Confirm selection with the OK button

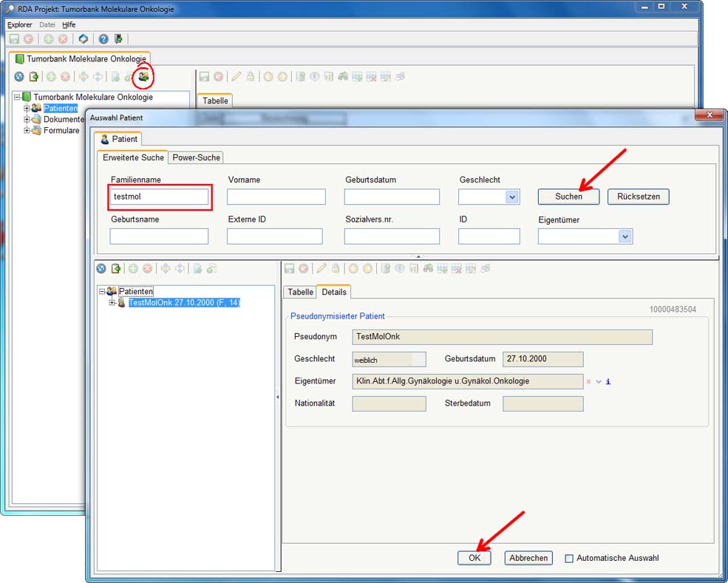474,558
